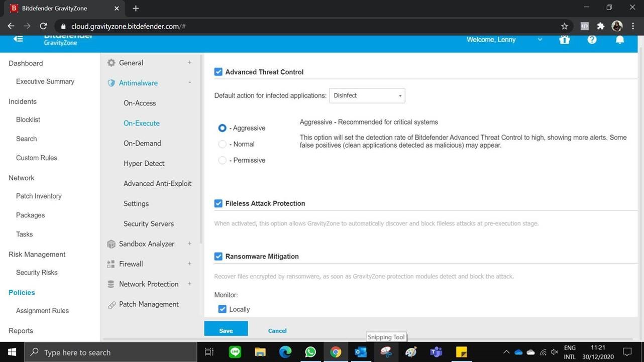This screenshot has height=362, width=644.
Task: Open the Hyper Detect settings page
Action: tap(144, 163)
